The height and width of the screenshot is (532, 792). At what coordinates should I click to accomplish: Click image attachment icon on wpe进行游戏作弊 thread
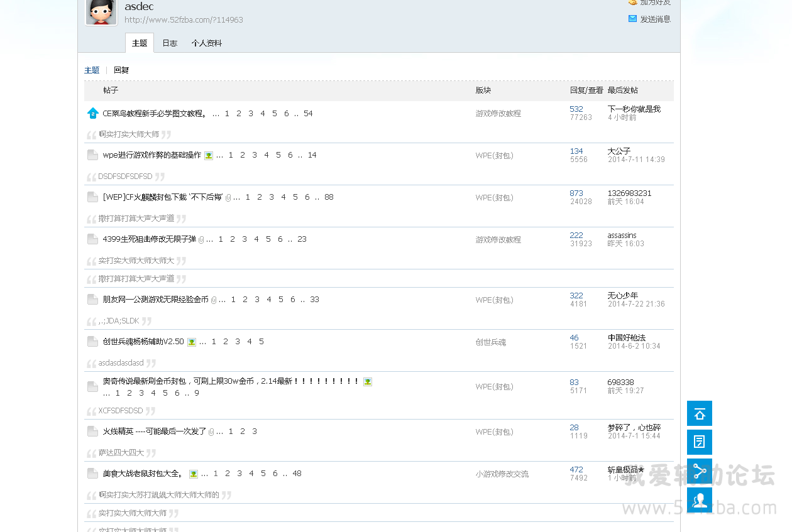[209, 156]
